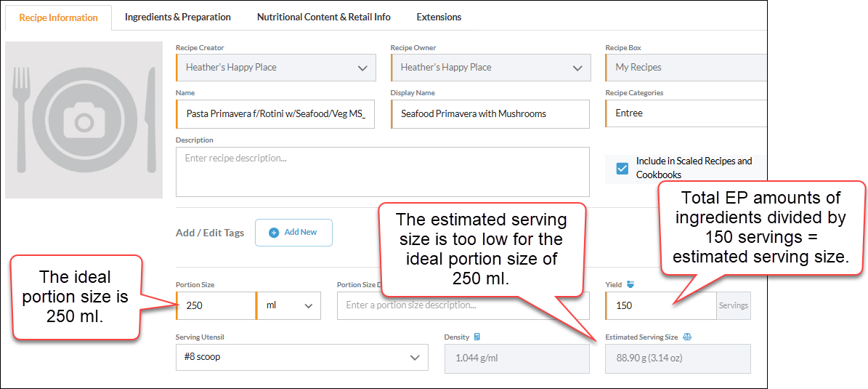Click the Yield bowl icon
The width and height of the screenshot is (868, 389).
630,285
